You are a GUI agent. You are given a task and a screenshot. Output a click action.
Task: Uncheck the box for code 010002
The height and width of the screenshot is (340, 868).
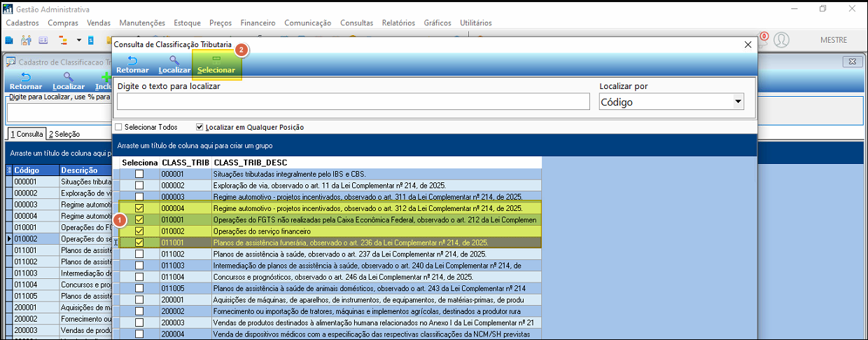pos(140,231)
